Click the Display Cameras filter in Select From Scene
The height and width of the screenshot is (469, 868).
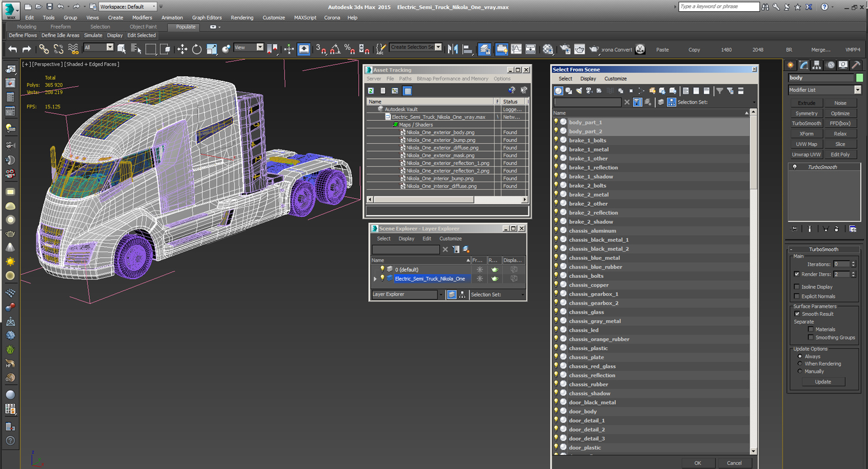(x=589, y=90)
